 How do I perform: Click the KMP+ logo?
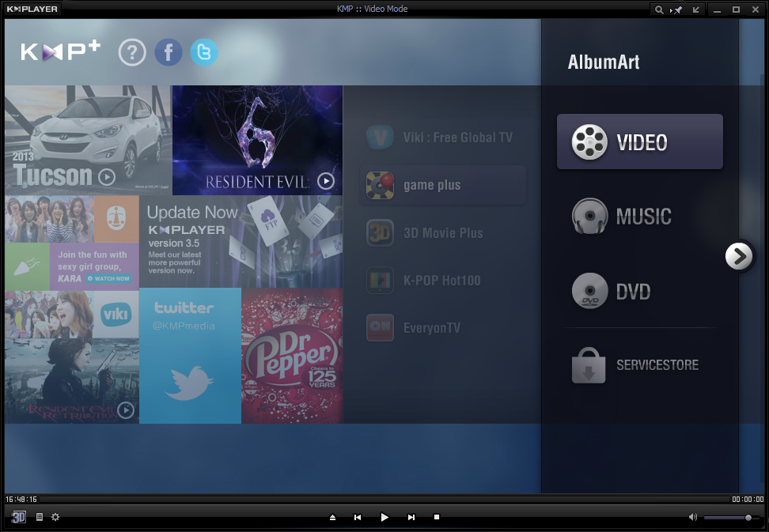click(60, 51)
